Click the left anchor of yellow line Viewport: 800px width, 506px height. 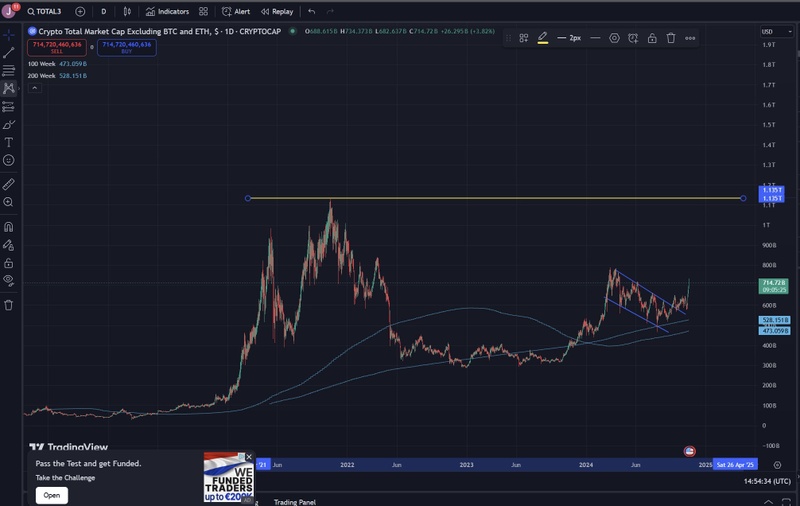coord(248,198)
